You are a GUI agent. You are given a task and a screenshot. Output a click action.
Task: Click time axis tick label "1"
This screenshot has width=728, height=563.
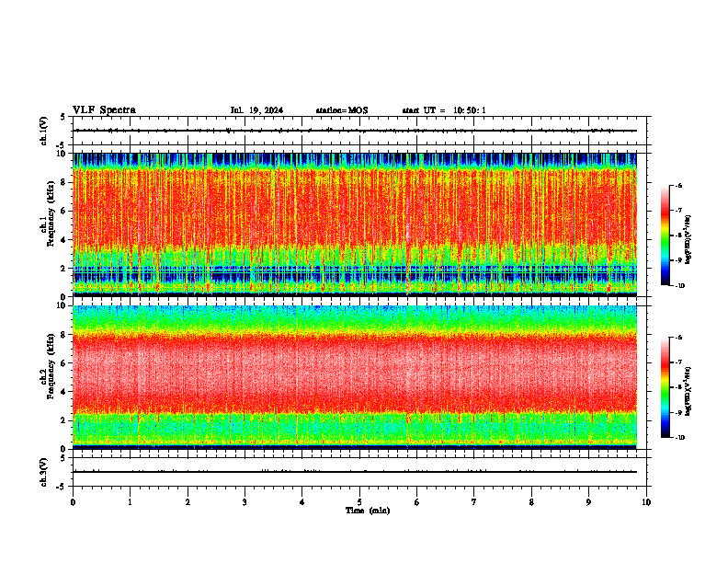pos(130,502)
